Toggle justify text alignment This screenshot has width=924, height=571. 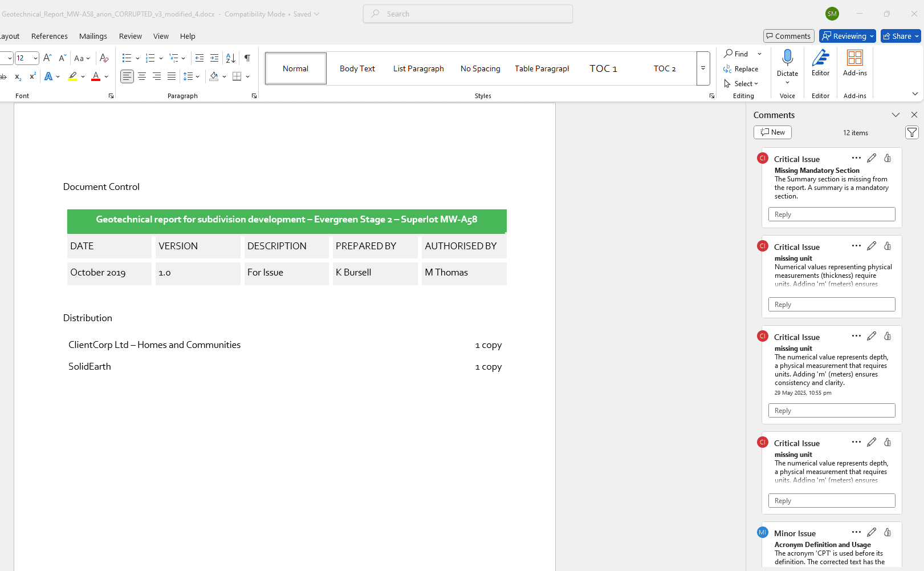[x=172, y=76]
